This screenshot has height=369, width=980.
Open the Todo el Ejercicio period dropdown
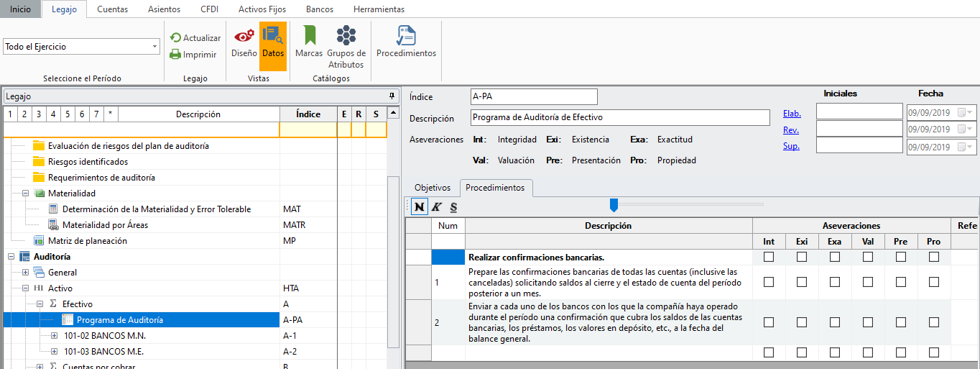tap(155, 47)
